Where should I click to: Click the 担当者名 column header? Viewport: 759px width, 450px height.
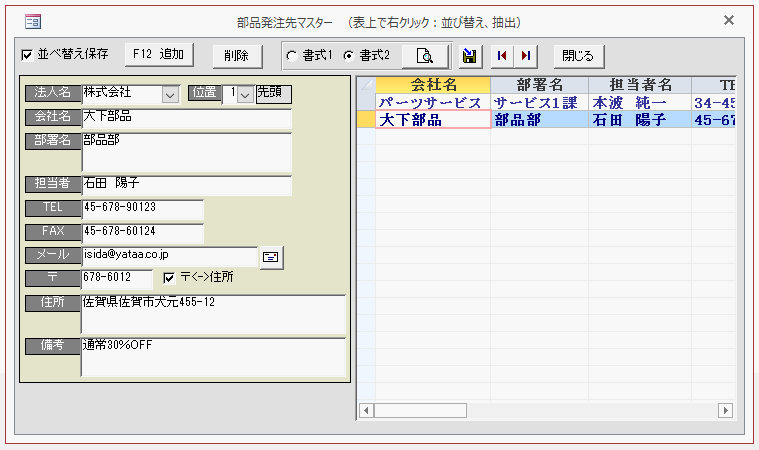(640, 85)
